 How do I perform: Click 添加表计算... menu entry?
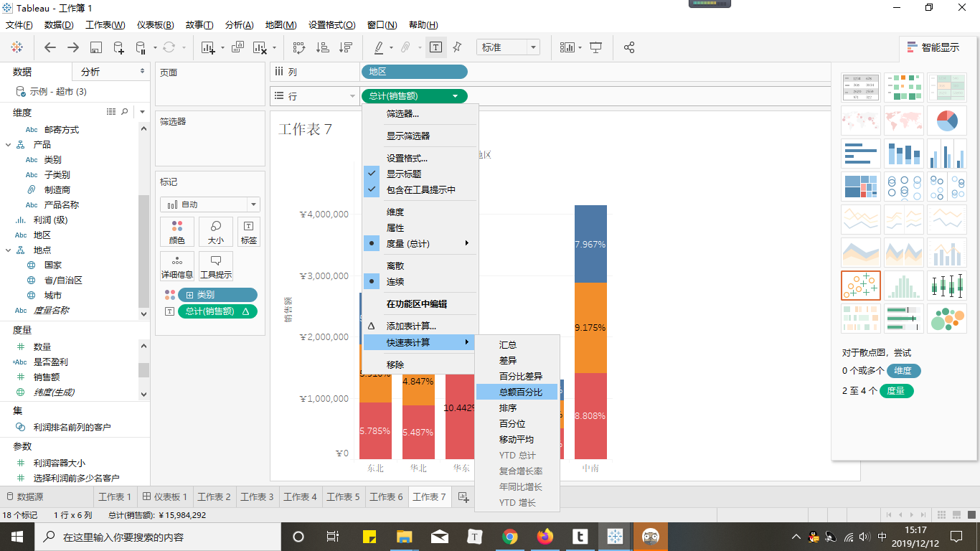(x=420, y=326)
